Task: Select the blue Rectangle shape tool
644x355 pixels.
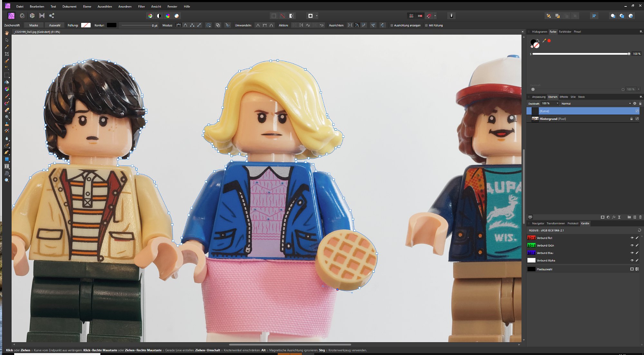Action: click(7, 159)
